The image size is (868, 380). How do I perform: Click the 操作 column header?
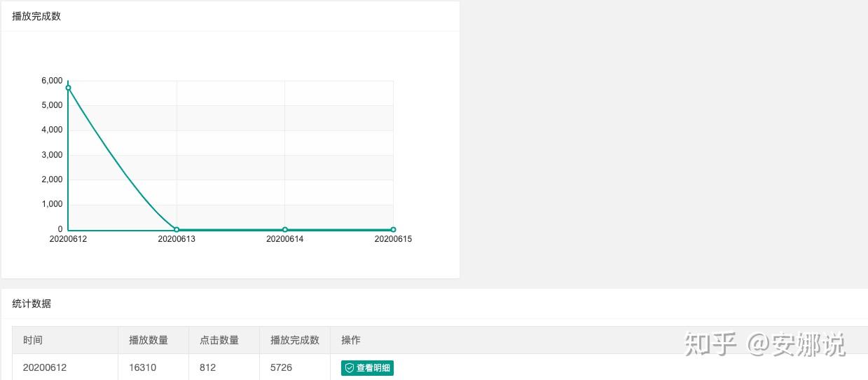tap(351, 340)
